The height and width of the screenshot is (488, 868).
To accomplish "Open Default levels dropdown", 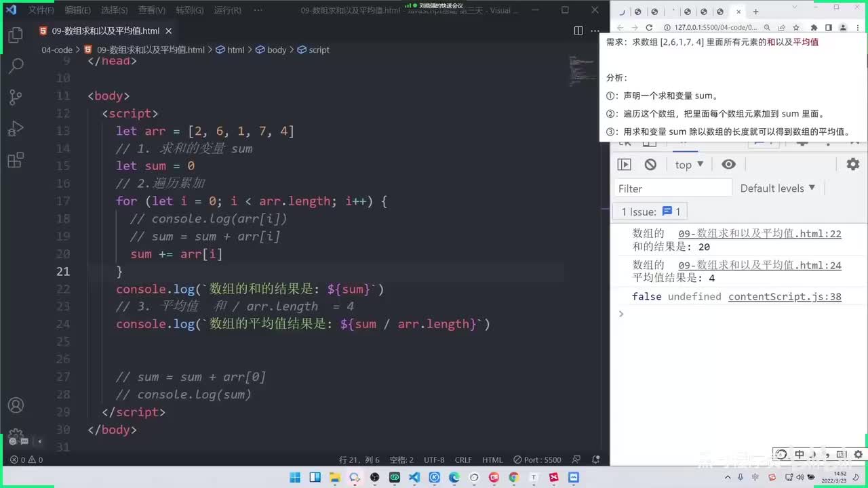I will [778, 188].
